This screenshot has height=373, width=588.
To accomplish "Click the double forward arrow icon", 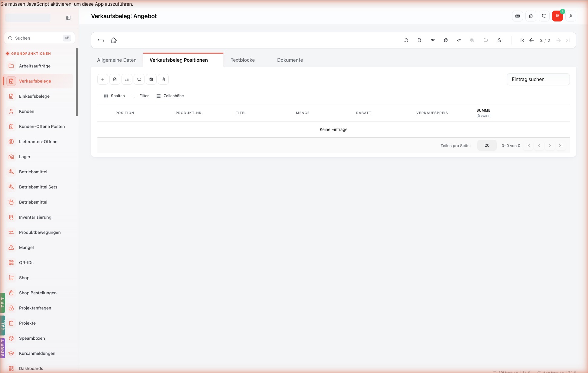I will pyautogui.click(x=459, y=40).
